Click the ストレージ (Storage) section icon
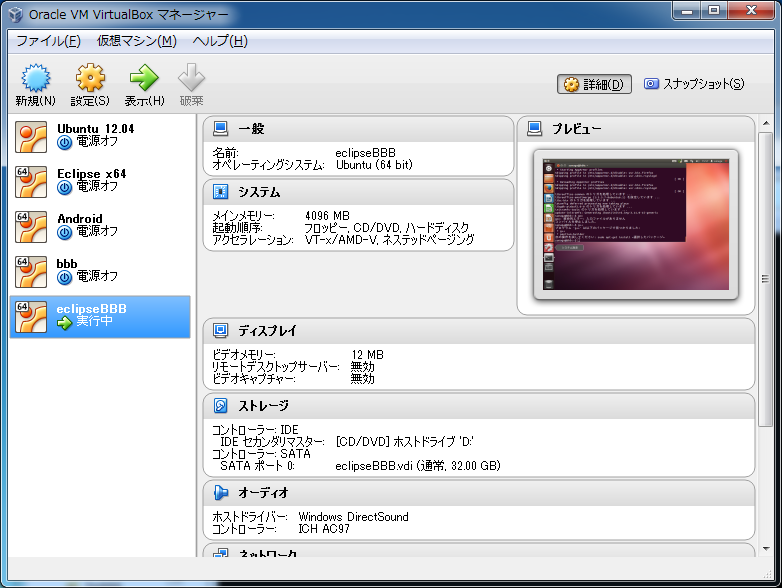The height and width of the screenshot is (588, 782). (220, 405)
